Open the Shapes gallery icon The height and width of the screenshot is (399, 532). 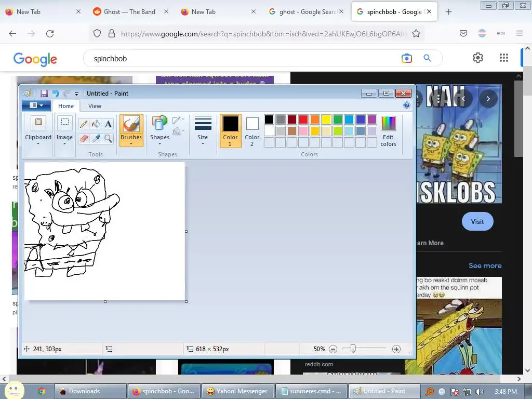pos(159,123)
